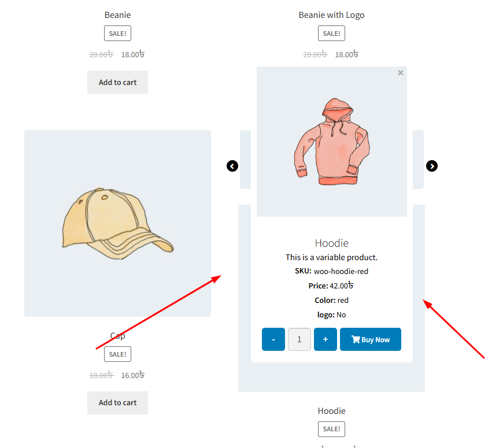This screenshot has height=448, width=503.
Task: Click the SALE! badge under Cap
Action: pos(117,354)
